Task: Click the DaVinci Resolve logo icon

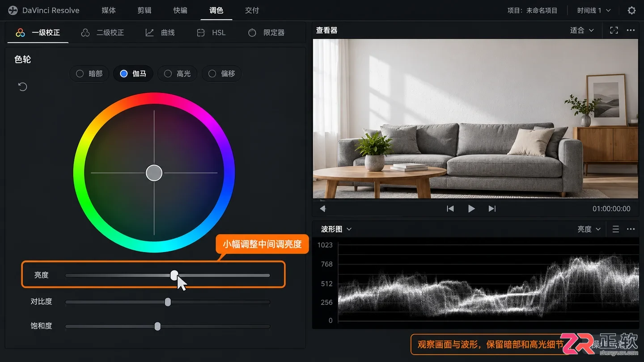Action: (x=13, y=10)
